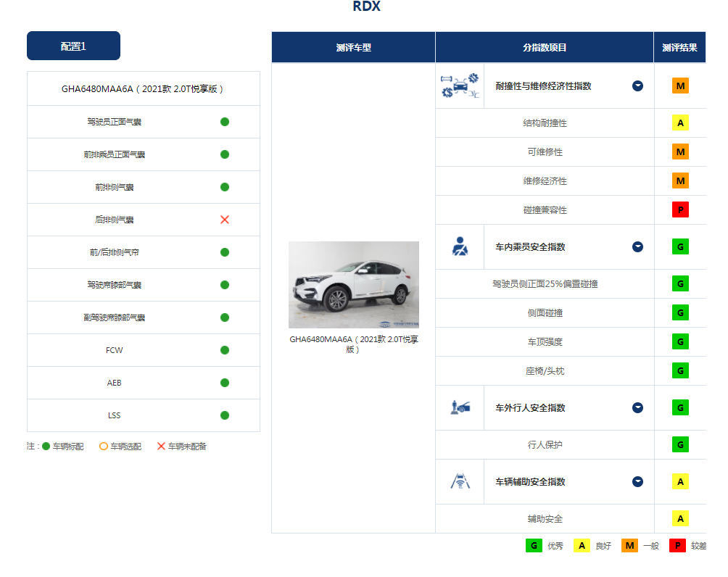This screenshot has height=577, width=728.
Task: Click the green dot for 前排侧气囊
Action: click(225, 187)
